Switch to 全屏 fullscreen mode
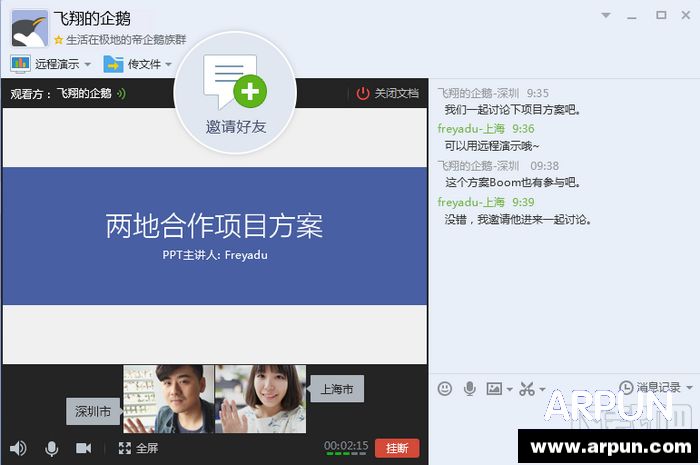700x465 pixels. (x=138, y=448)
